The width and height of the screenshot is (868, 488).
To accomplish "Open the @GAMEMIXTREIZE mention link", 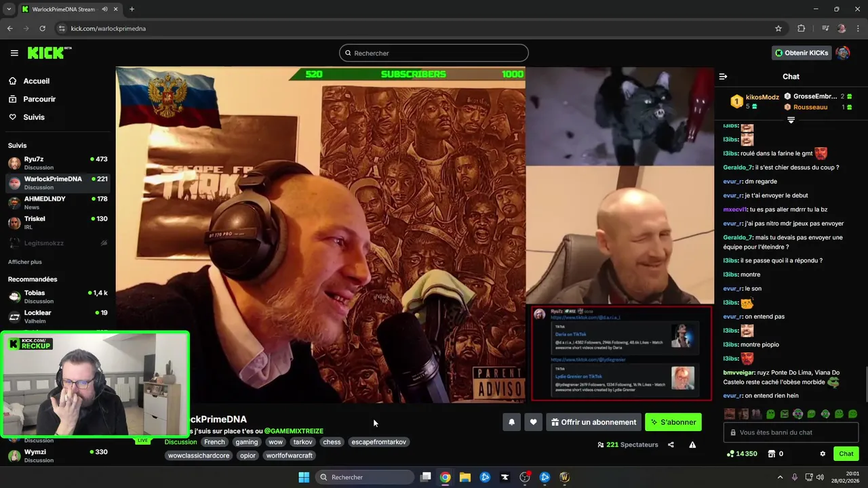I will tap(294, 431).
